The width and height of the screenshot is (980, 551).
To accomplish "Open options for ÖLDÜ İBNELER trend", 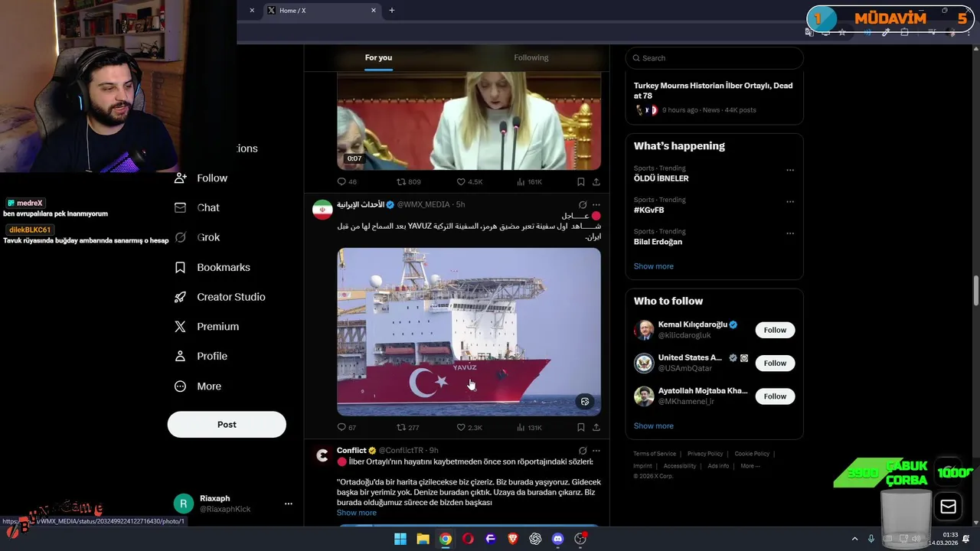I will (790, 170).
